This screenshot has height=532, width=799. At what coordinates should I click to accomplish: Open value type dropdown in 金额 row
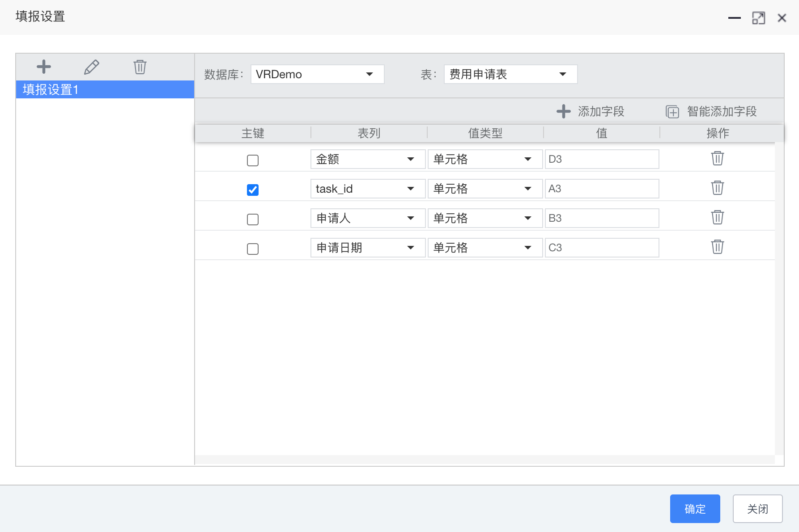click(x=485, y=159)
